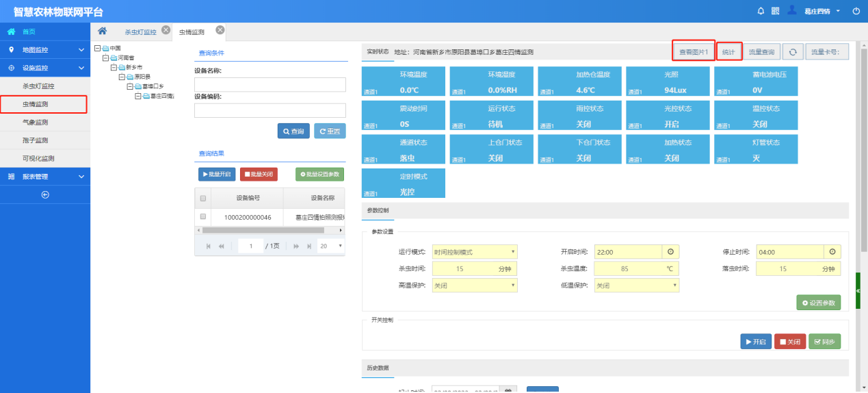The height and width of the screenshot is (393, 868).
Task: Click the 设备名称 input field
Action: tap(270, 84)
